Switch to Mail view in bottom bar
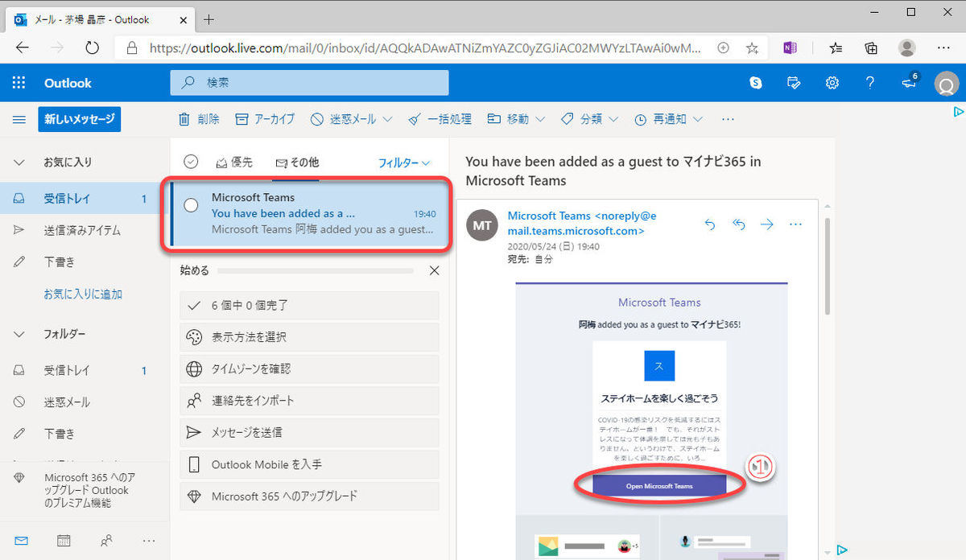This screenshot has width=966, height=560. pos(20,541)
